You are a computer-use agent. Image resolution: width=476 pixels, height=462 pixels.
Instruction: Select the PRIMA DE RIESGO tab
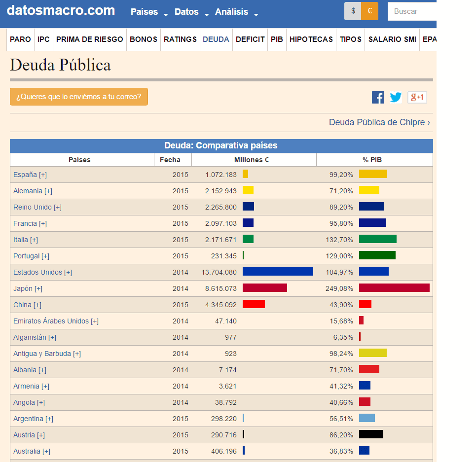89,39
